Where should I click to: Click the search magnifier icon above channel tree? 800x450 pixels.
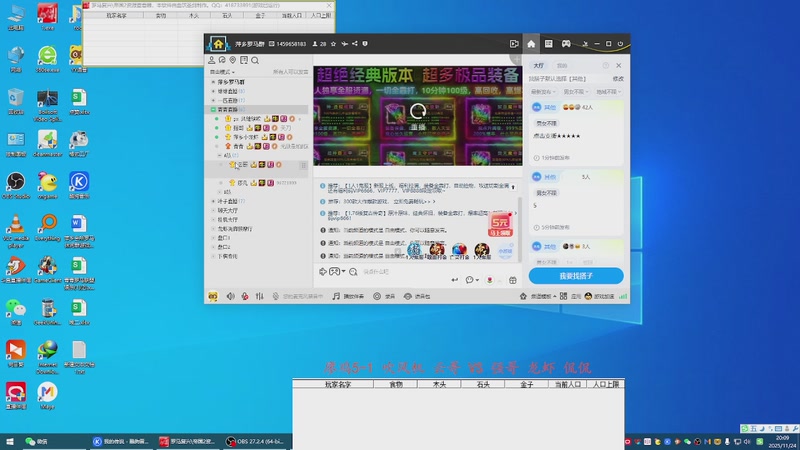coord(255,60)
